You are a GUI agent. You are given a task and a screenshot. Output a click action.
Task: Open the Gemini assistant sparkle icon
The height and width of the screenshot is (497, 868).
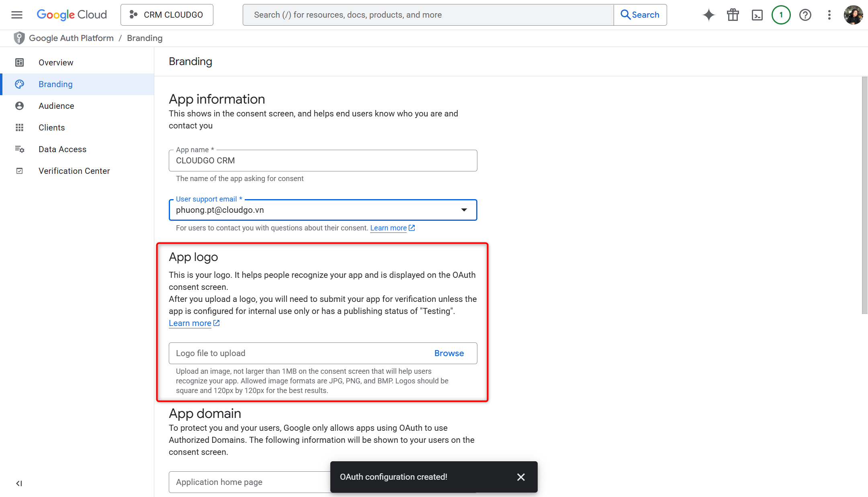pos(708,14)
